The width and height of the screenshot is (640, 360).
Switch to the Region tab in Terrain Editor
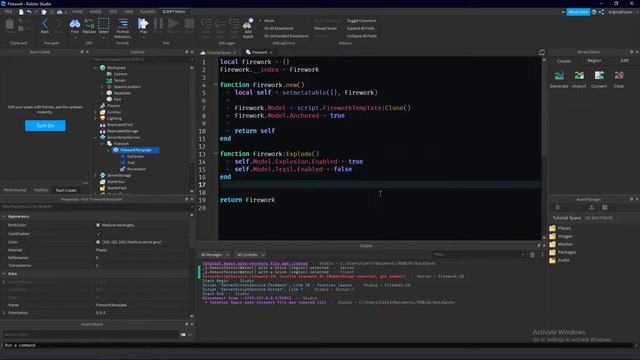point(594,61)
